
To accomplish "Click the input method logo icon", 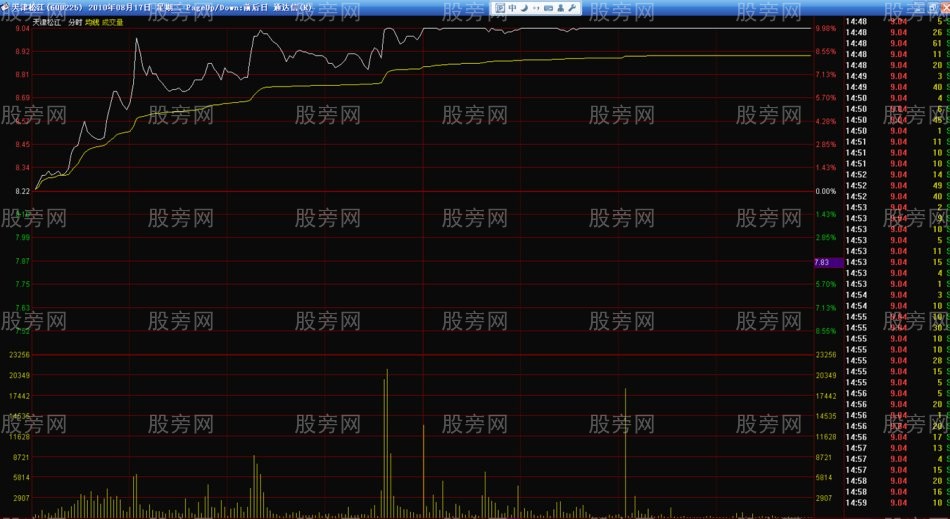I will click(499, 8).
